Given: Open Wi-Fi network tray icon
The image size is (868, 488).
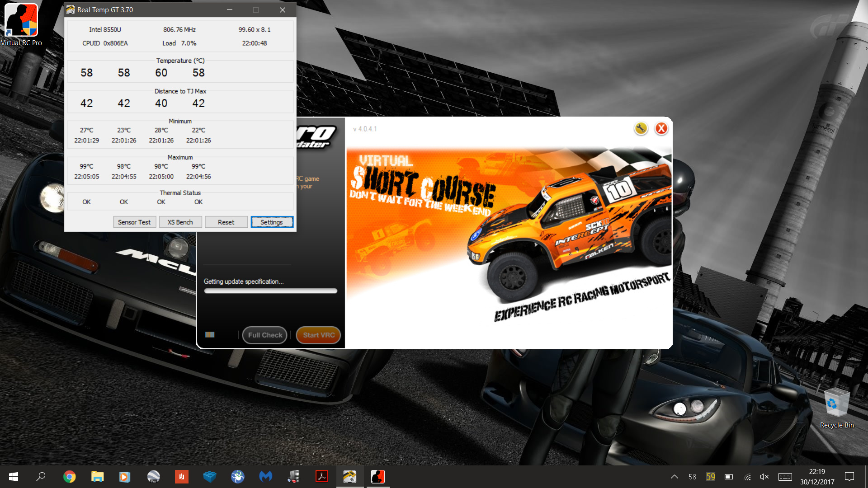Looking at the screenshot, I should 747,477.
